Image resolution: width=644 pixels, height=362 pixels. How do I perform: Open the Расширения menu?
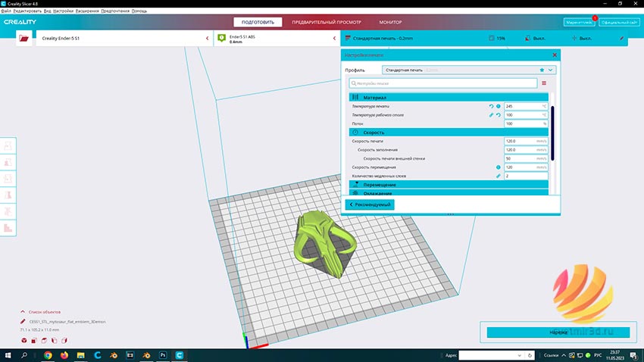(x=87, y=11)
